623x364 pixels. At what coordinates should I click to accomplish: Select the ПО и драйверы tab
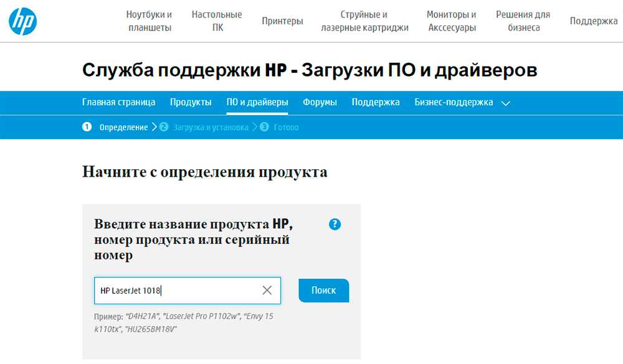click(x=257, y=103)
